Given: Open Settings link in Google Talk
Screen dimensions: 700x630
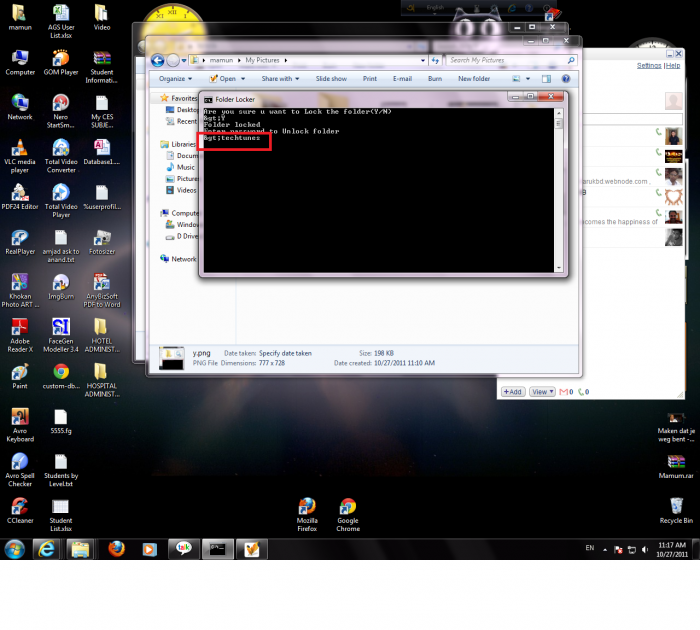Looking at the screenshot, I should pyautogui.click(x=649, y=66).
